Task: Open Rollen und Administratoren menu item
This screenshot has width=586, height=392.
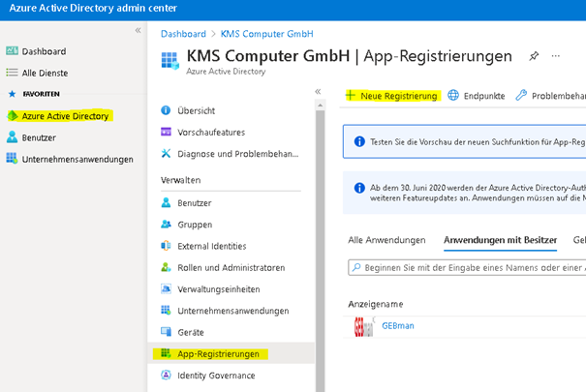Action: pyautogui.click(x=231, y=267)
